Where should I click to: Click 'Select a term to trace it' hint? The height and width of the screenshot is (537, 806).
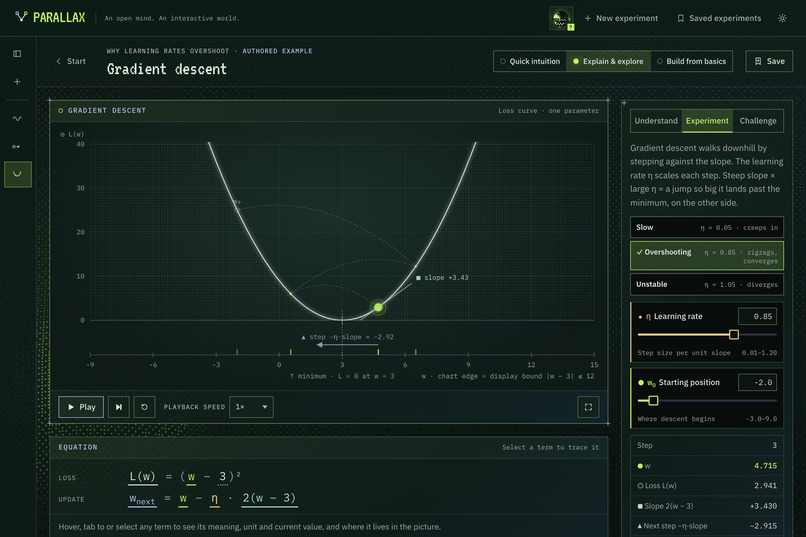(550, 448)
